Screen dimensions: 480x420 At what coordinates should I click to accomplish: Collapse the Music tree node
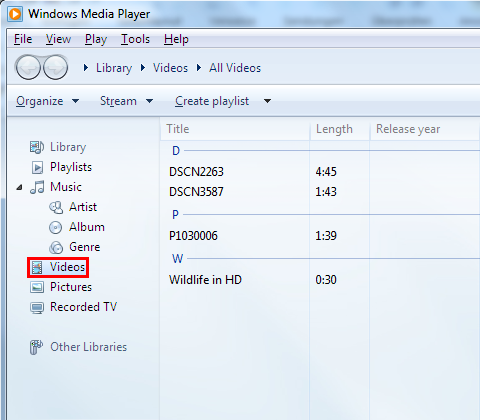pyautogui.click(x=19, y=188)
